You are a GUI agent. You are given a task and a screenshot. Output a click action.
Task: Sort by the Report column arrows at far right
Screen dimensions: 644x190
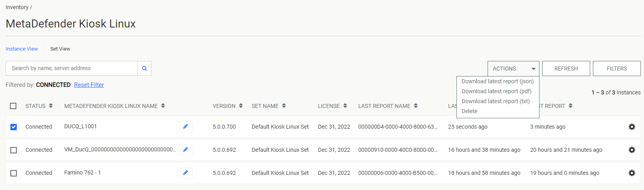571,106
